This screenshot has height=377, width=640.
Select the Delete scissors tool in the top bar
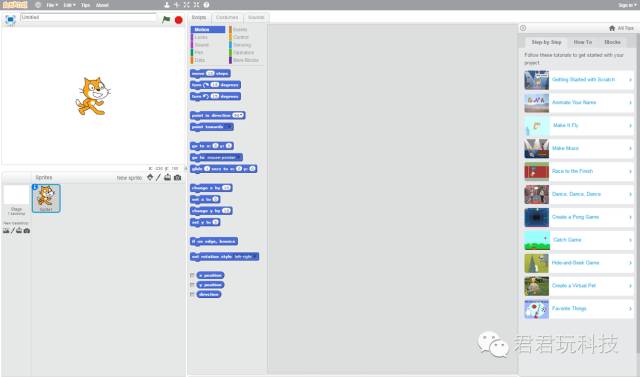(176, 5)
